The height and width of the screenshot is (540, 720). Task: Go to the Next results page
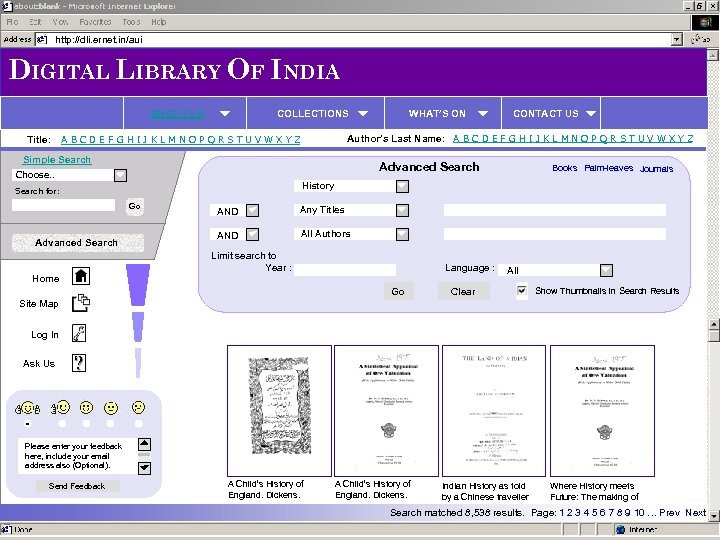(695, 512)
